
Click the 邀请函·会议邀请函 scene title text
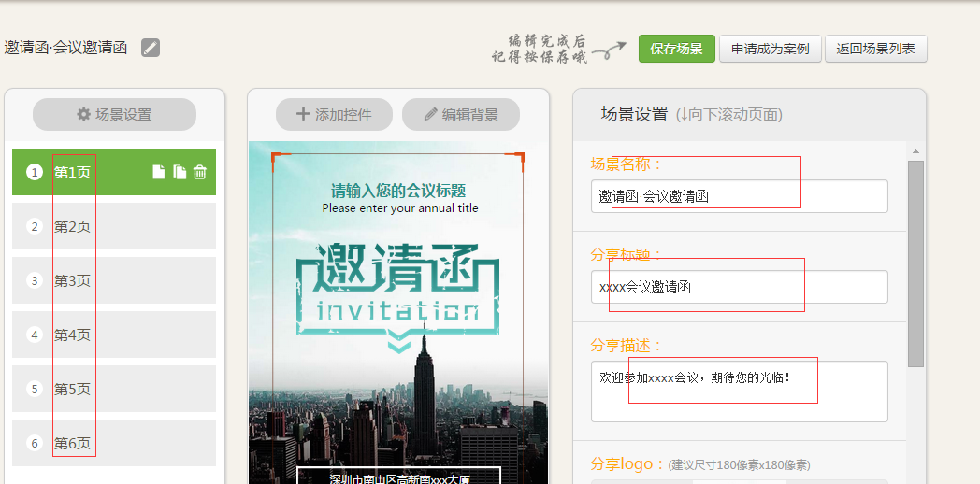click(65, 48)
